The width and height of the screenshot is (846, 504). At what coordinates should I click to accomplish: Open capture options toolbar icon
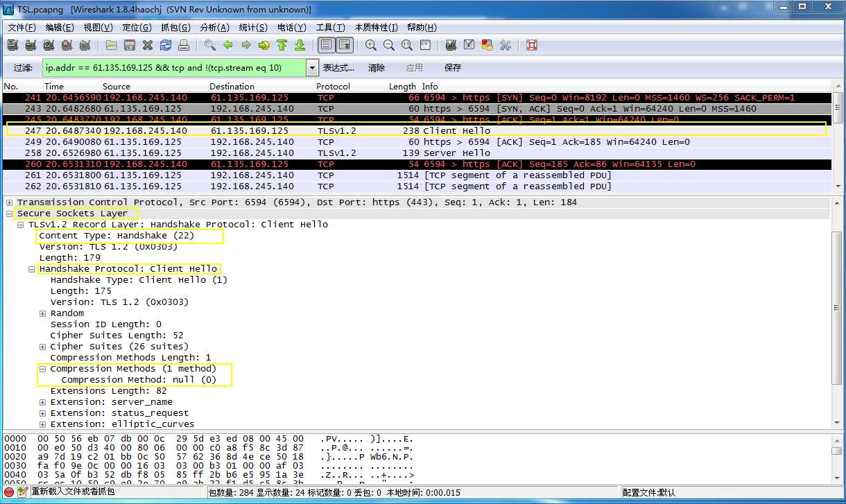tap(31, 45)
